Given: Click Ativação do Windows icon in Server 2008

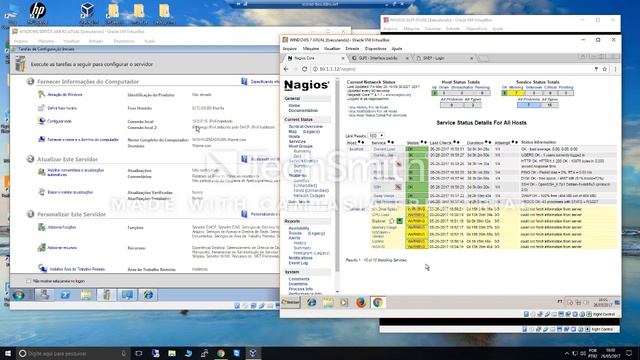Looking at the screenshot, I should (41, 94).
